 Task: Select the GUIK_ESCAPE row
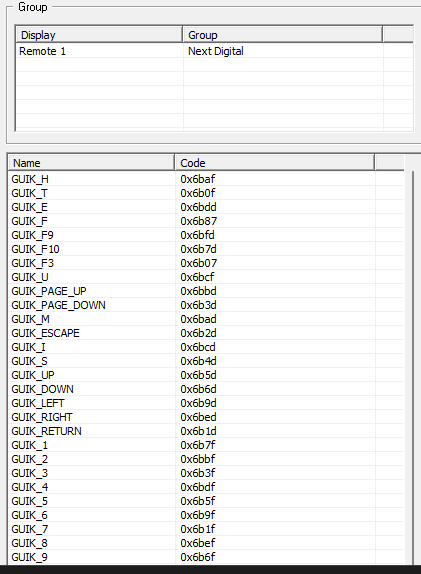pos(206,333)
